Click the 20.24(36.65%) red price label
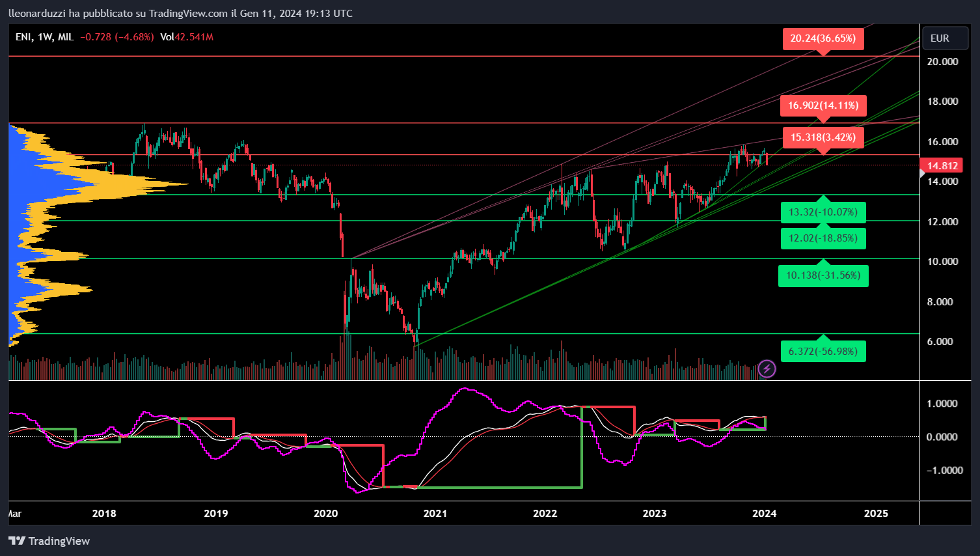 [823, 38]
